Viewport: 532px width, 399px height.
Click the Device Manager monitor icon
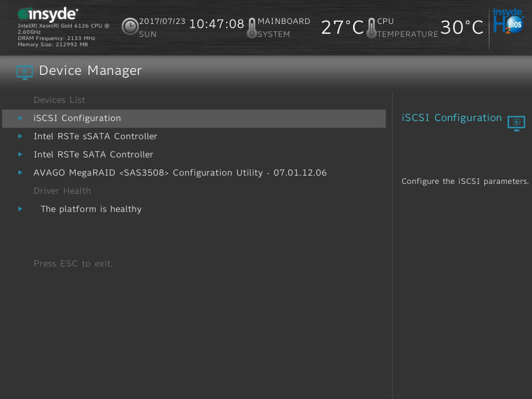[x=24, y=72]
